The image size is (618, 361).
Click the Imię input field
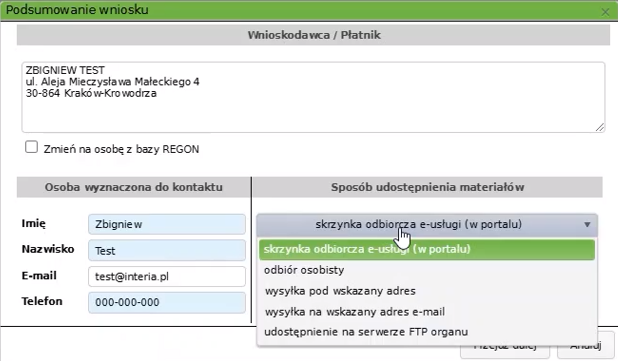(167, 224)
